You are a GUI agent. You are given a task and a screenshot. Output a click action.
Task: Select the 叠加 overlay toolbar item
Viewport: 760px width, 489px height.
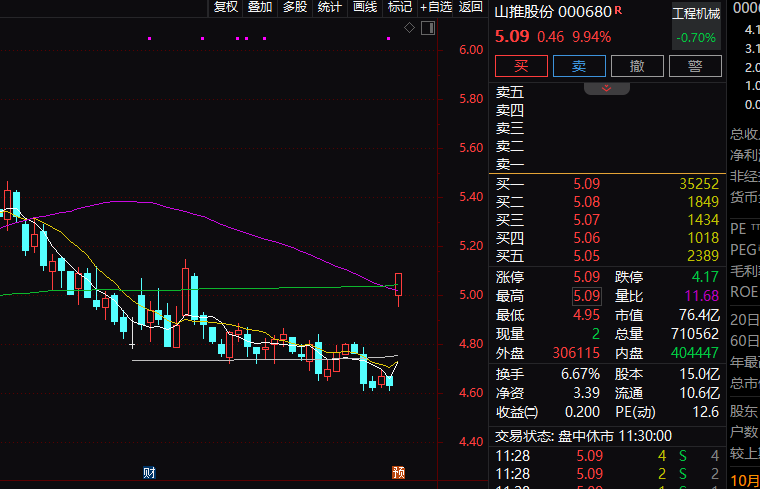click(x=260, y=7)
